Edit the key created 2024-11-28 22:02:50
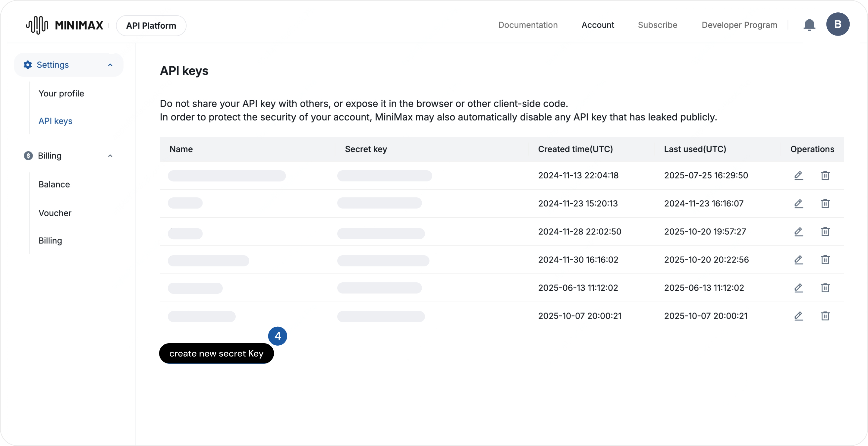Viewport: 868px width, 446px height. coord(798,232)
